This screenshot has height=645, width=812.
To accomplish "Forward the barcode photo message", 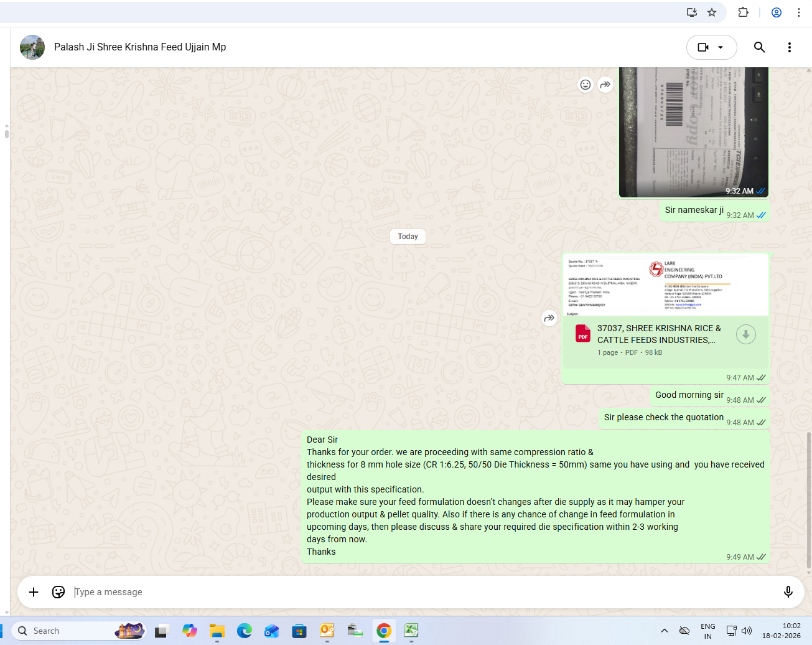I will tap(605, 85).
